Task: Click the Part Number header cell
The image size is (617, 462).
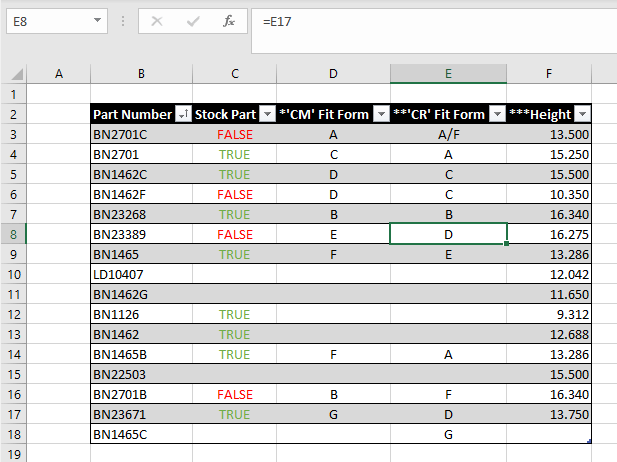Action: pos(141,115)
